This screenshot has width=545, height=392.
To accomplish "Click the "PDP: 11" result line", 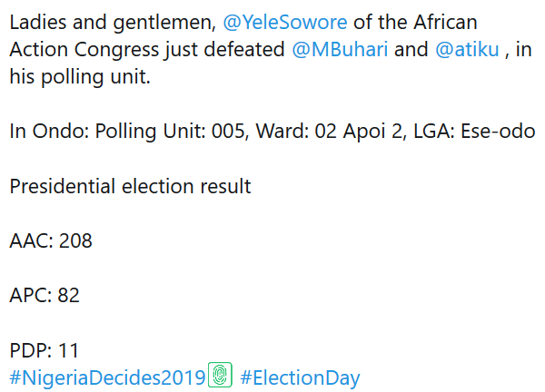I will (45, 350).
